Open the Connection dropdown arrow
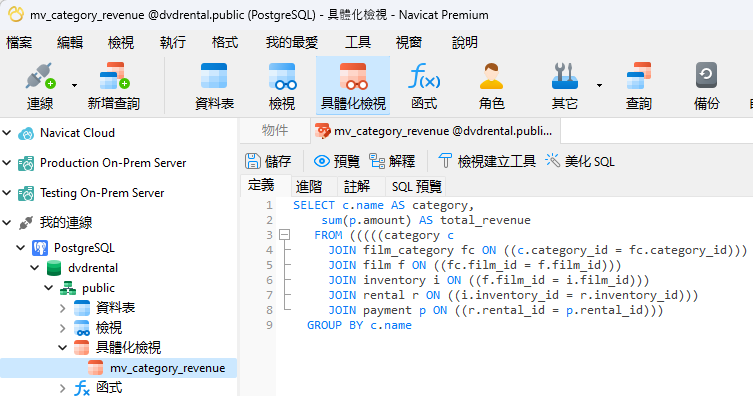The image size is (753, 396). [74, 85]
